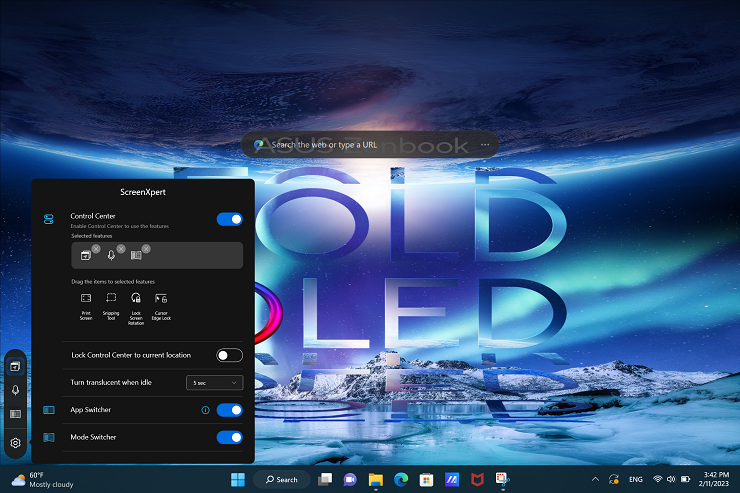
Task: Click the battery icon in the tray
Action: click(x=686, y=479)
